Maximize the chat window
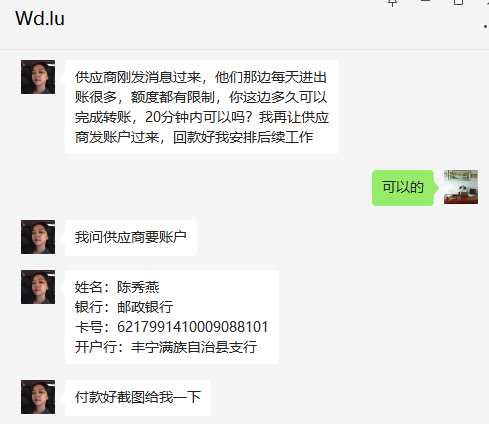Viewport: 489px width, 424px height. click(459, 2)
